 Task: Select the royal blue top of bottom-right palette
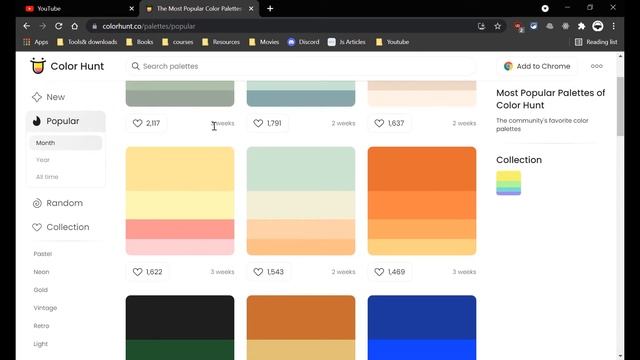point(422,318)
